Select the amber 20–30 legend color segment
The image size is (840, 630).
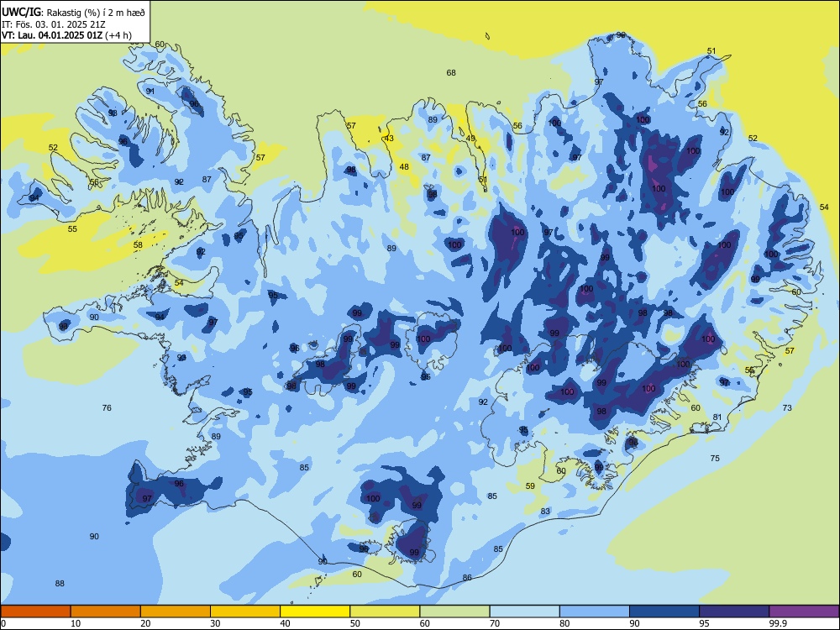pos(176,612)
